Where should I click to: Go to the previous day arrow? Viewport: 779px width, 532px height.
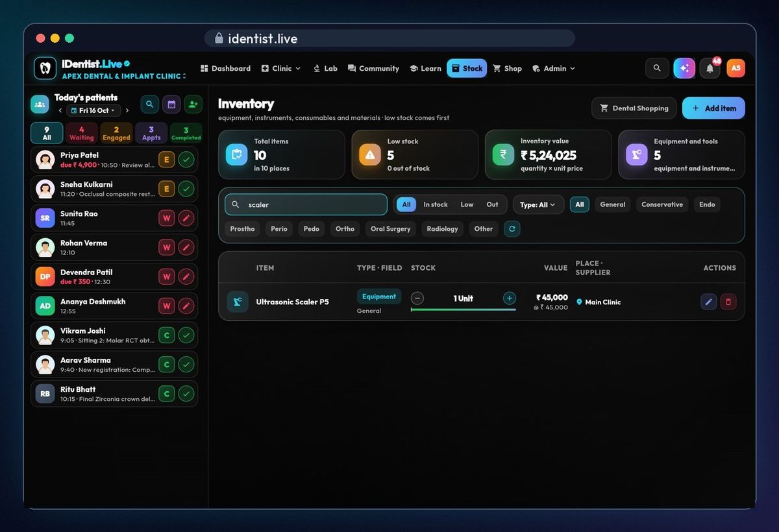click(60, 111)
